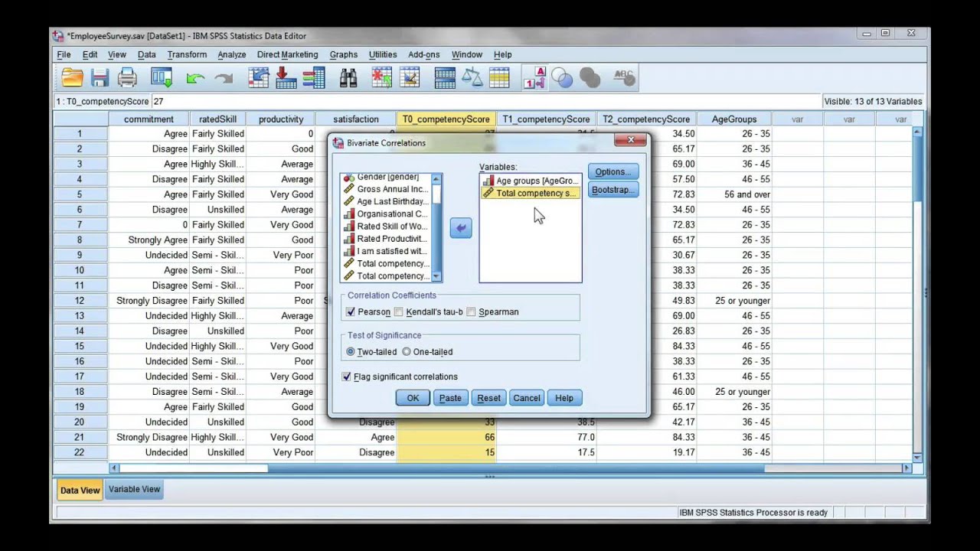Click the Reset button

[x=488, y=398]
